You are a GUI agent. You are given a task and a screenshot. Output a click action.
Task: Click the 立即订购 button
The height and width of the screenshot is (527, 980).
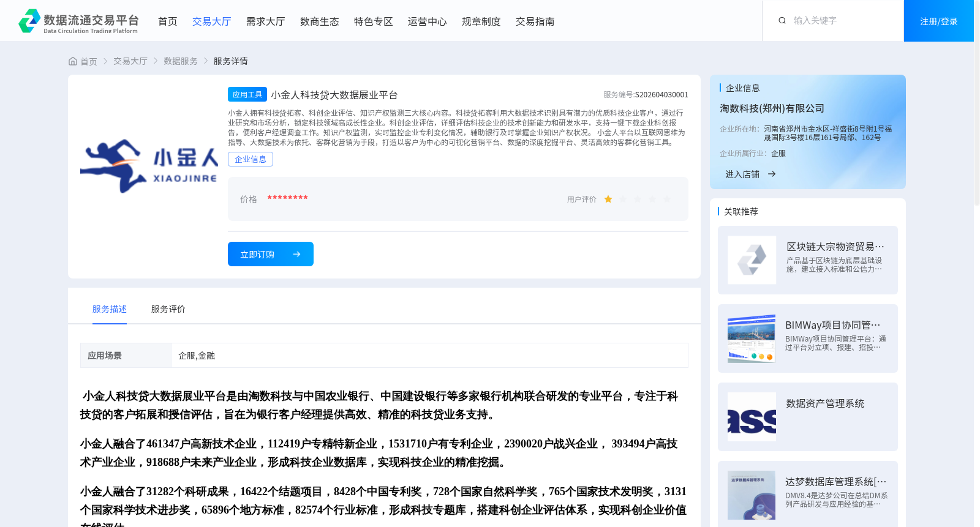271,254
